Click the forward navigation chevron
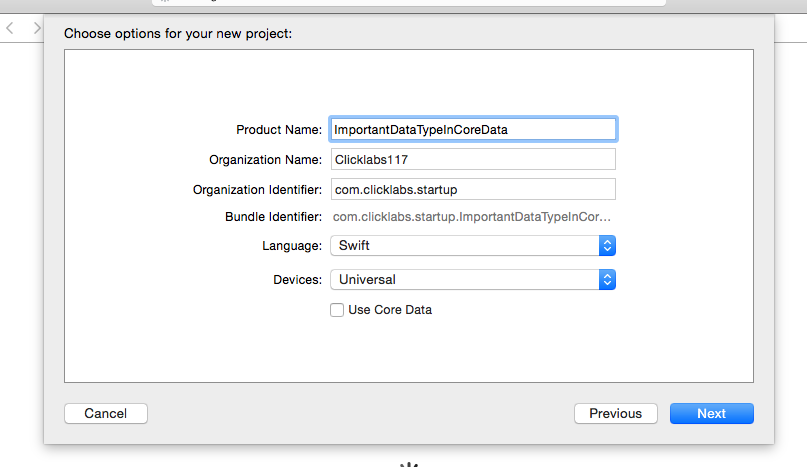Viewport: 807px width, 467px height. tap(37, 28)
